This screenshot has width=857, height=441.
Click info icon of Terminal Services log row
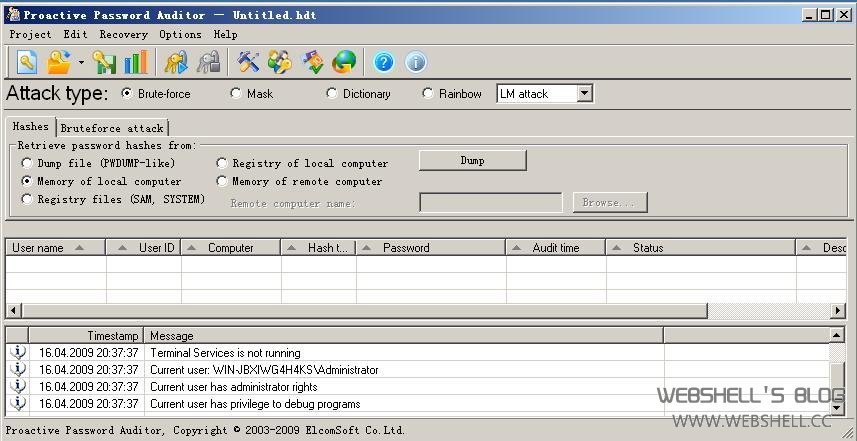[x=17, y=352]
